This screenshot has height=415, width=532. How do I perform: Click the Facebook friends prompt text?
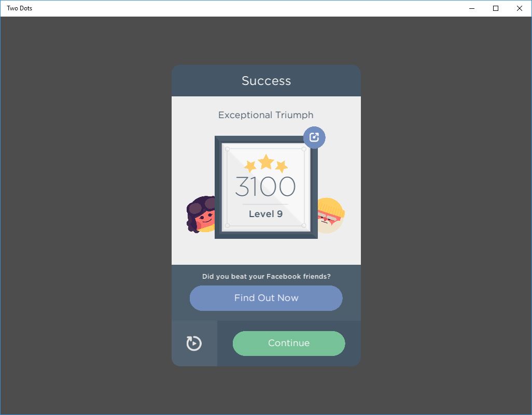(x=267, y=276)
